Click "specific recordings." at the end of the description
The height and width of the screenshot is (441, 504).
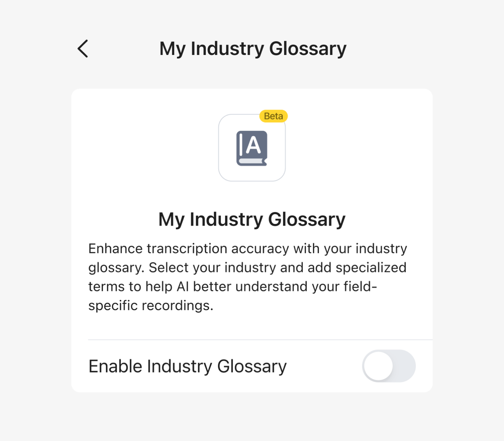(x=151, y=305)
